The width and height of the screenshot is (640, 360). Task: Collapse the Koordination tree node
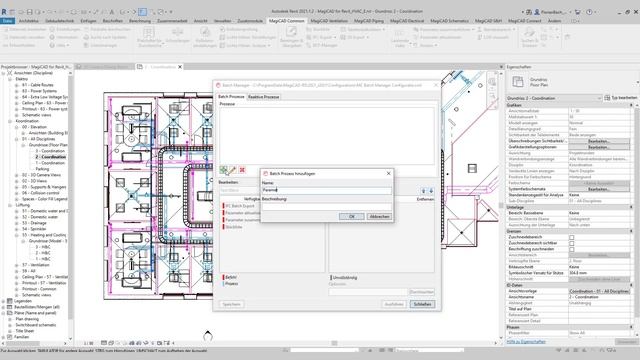click(10, 121)
